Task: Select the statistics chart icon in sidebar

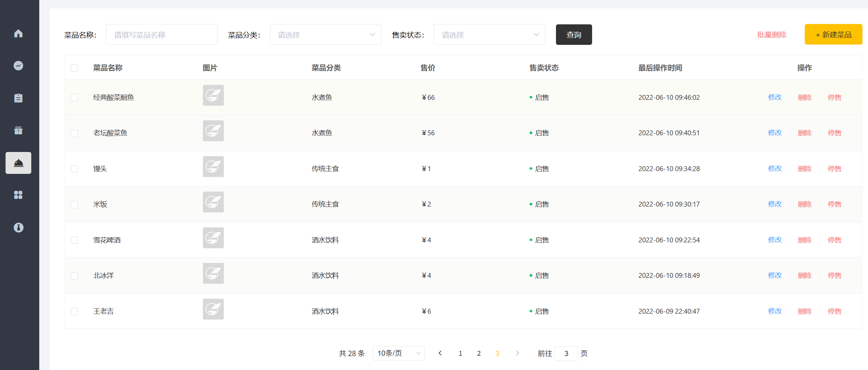Action: click(18, 65)
